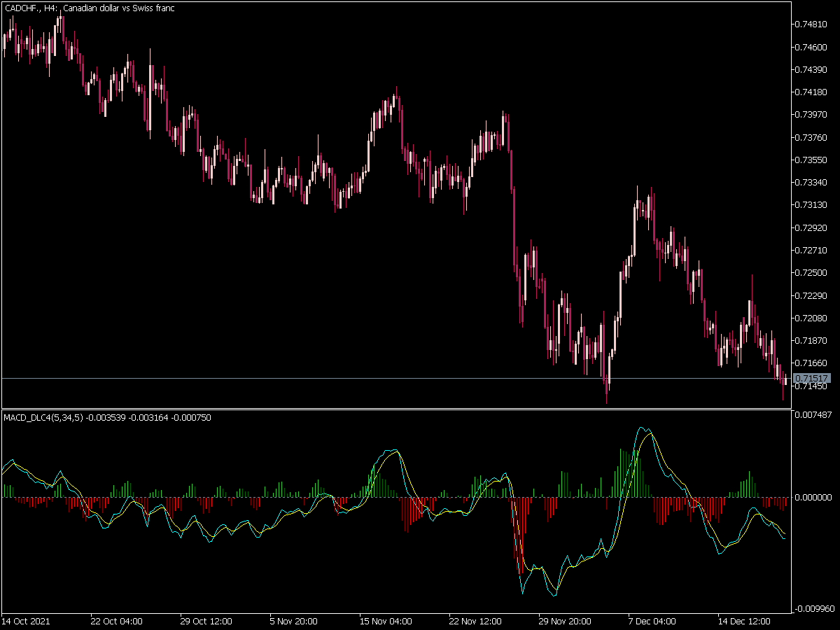Viewport: 840px width, 630px height.
Task: Click the 0.73760 price scale label
Action: [x=813, y=137]
